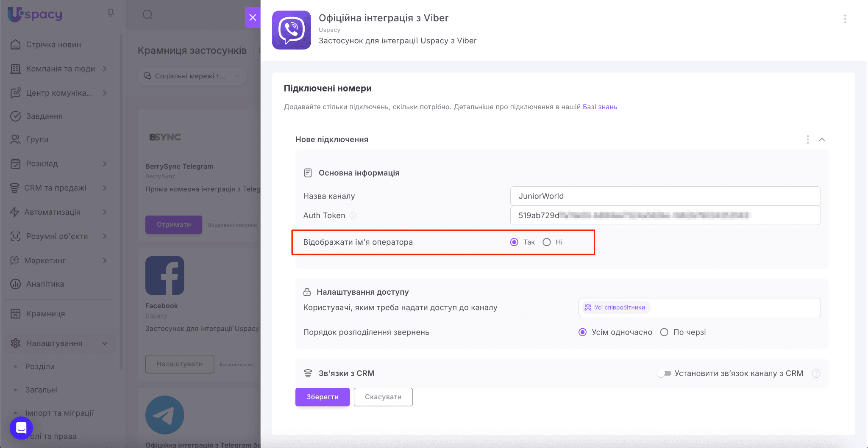Screen dimensions: 868x448
Task: Click the CRM link help question icon
Action: [x=816, y=373]
